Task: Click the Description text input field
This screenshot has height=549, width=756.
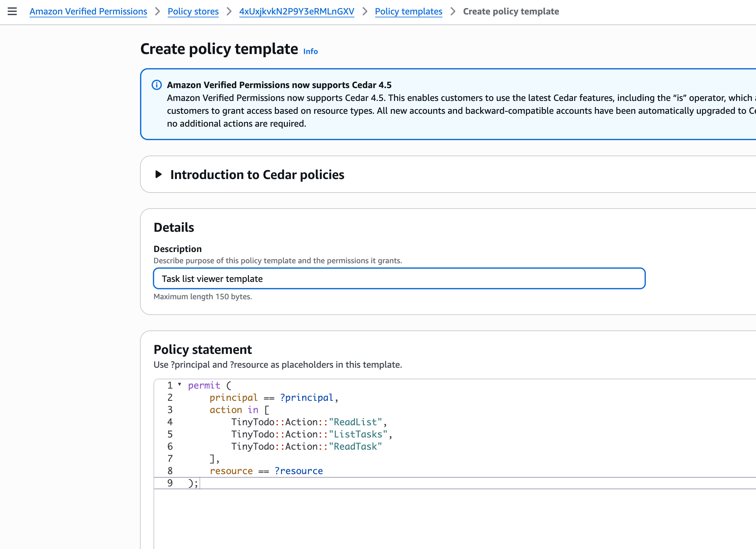Action: (x=399, y=278)
